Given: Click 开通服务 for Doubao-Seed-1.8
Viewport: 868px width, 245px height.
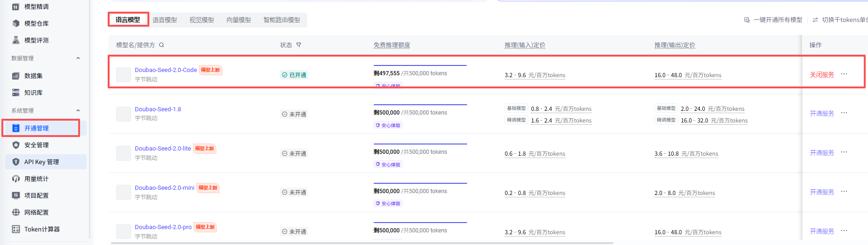Looking at the screenshot, I should (822, 114).
